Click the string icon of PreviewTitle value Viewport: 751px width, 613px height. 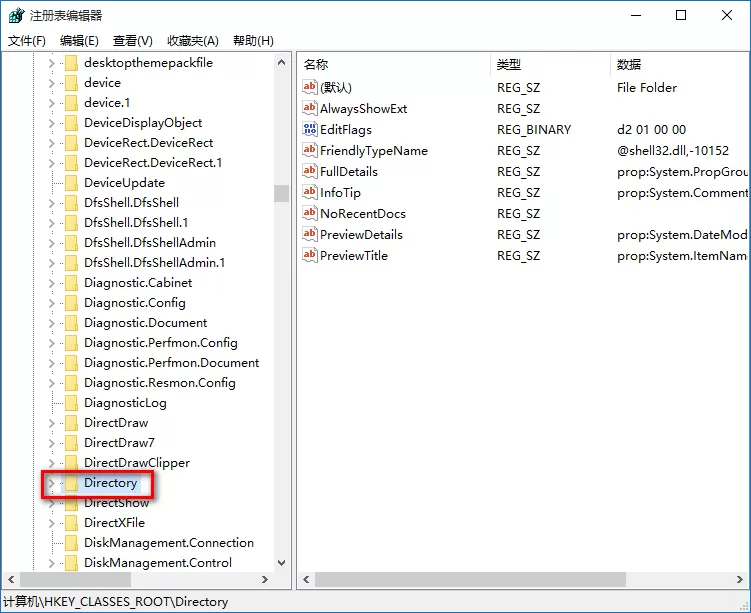[x=310, y=255]
